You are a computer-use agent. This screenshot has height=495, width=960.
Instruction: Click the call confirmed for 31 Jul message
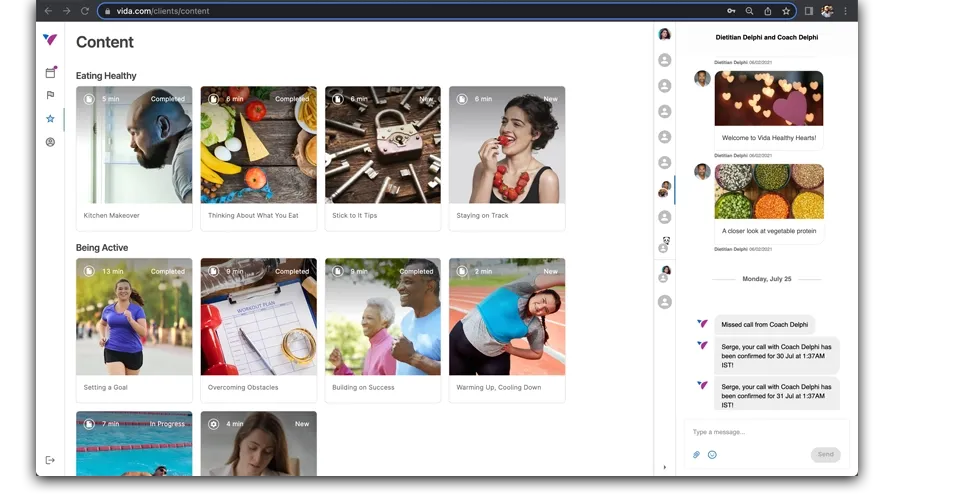click(x=776, y=394)
